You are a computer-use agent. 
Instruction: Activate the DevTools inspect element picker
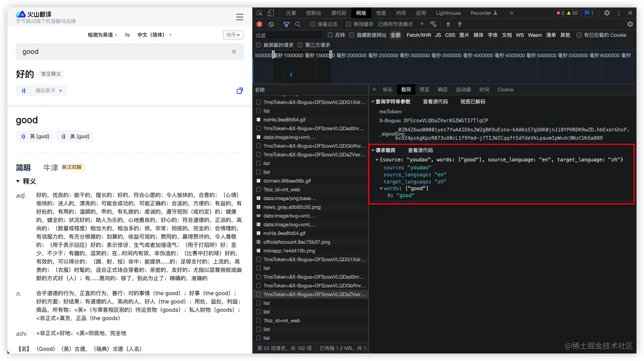[259, 13]
